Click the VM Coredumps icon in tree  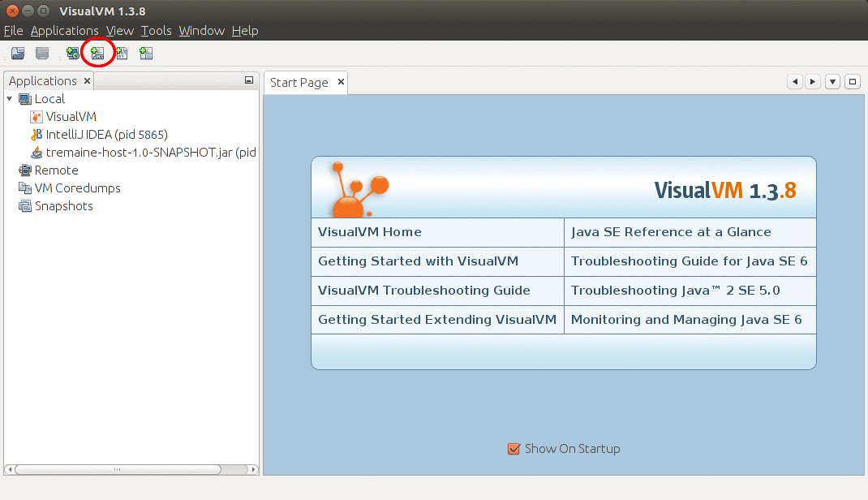pos(25,187)
